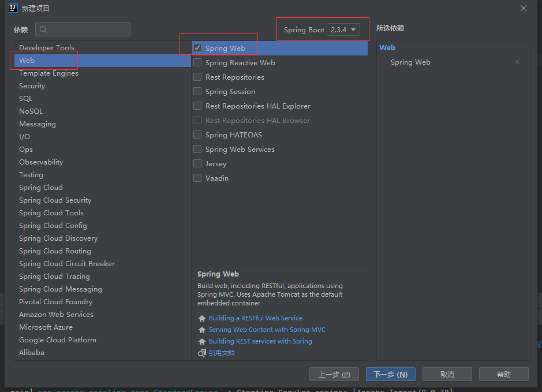Open Spring Cloud Circuit Breaker category
This screenshot has height=392, width=542.
click(103, 264)
